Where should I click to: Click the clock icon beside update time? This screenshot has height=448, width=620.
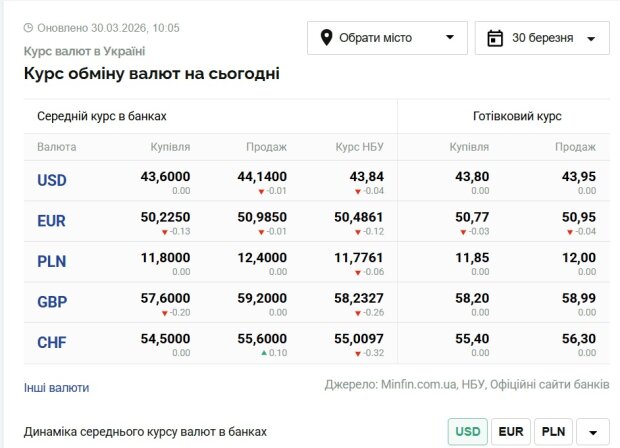click(28, 28)
